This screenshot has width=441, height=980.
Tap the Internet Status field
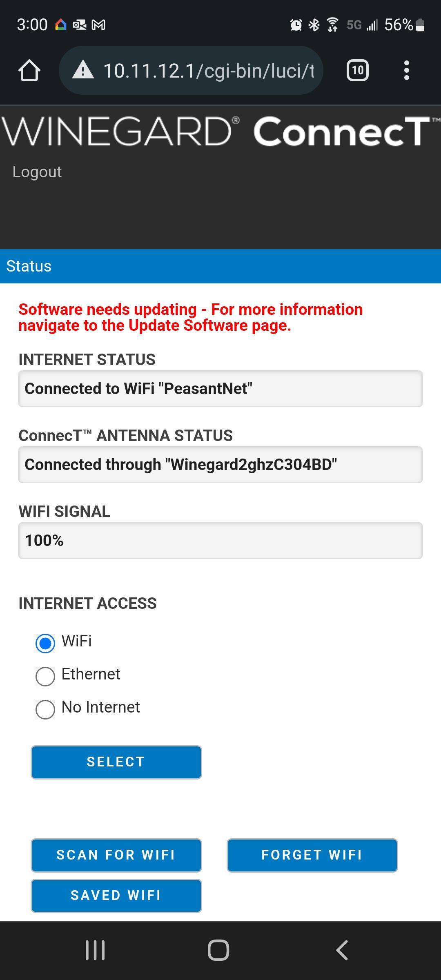pos(220,389)
